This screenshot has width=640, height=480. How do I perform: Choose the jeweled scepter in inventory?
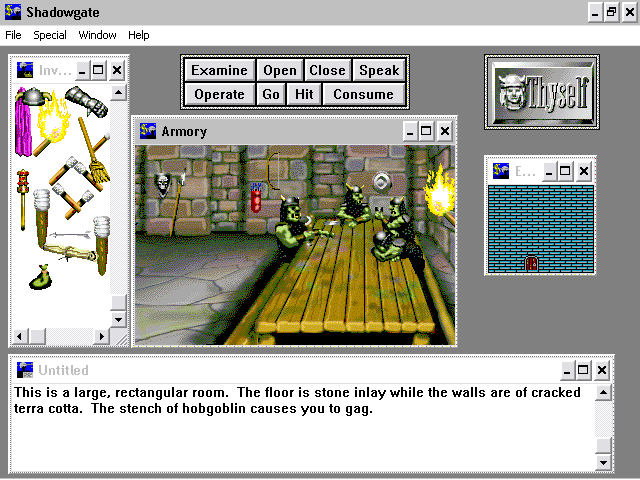tap(22, 199)
